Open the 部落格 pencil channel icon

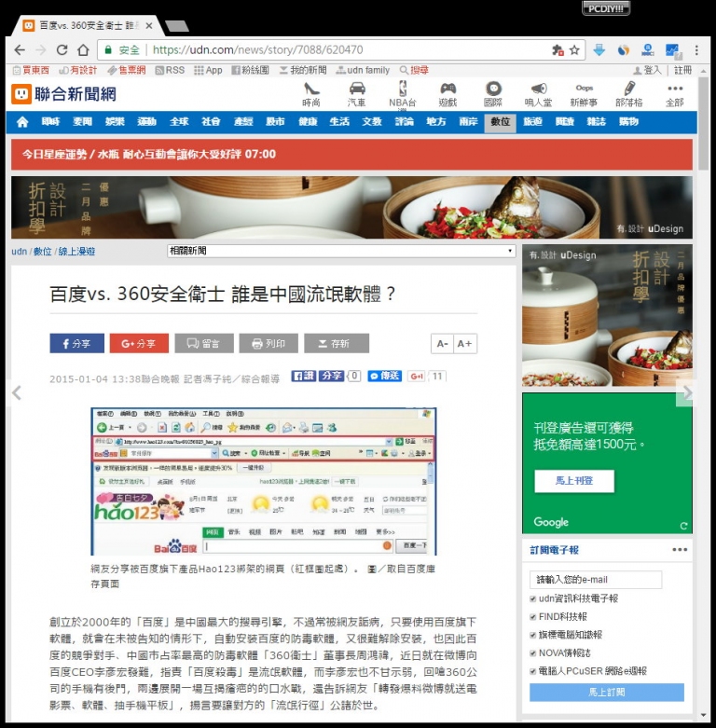pos(629,94)
